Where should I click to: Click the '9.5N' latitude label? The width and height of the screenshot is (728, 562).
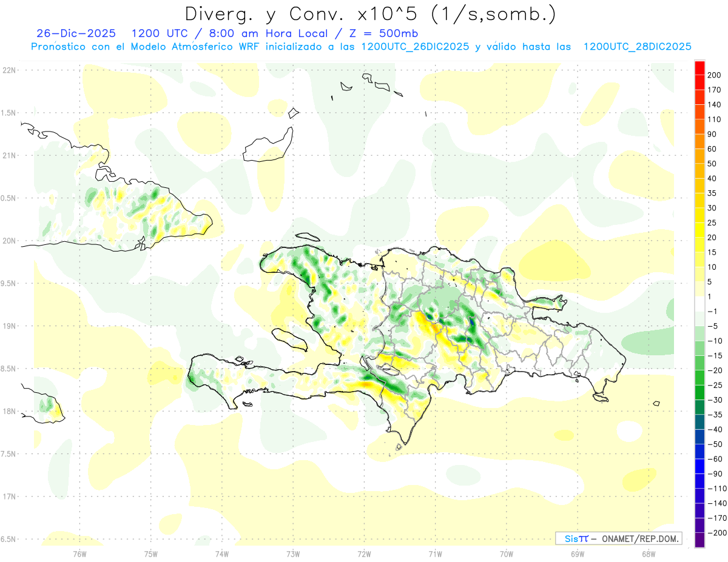8,283
